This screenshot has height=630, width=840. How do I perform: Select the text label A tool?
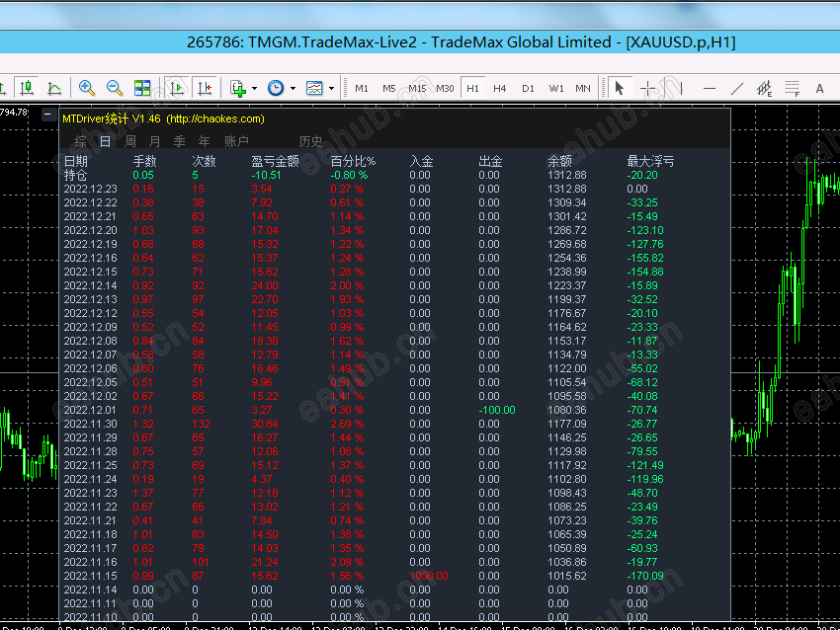819,88
